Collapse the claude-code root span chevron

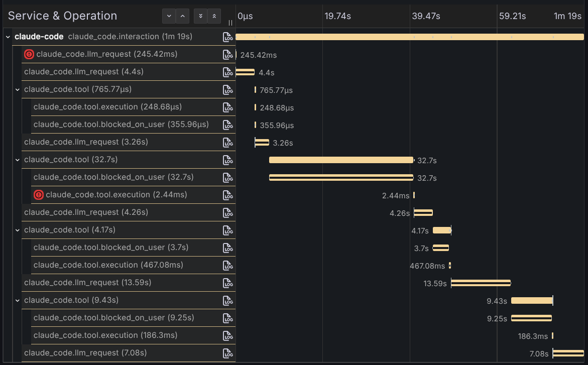pyautogui.click(x=8, y=37)
